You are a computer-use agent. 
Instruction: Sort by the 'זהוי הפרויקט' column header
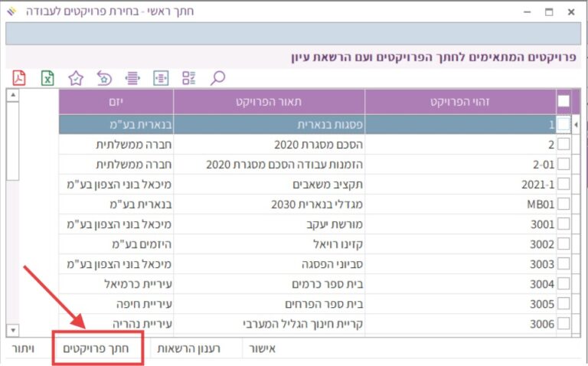click(x=460, y=101)
